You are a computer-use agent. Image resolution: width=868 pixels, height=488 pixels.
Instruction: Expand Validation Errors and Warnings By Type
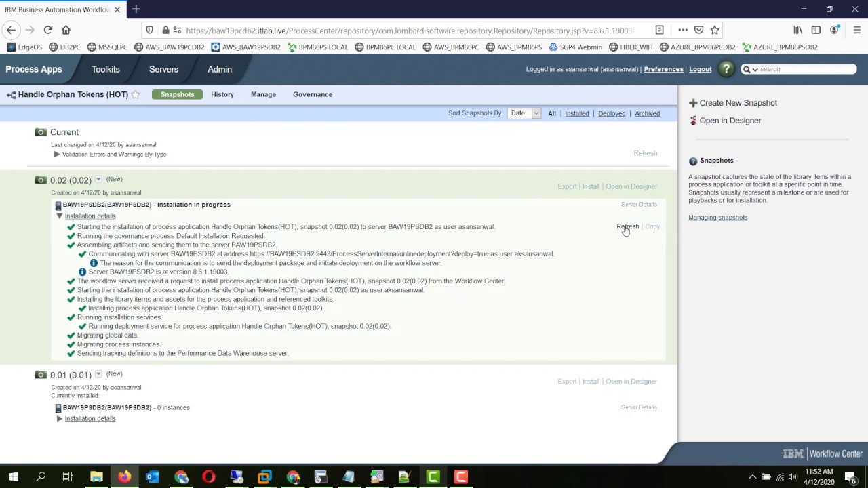[57, 155]
